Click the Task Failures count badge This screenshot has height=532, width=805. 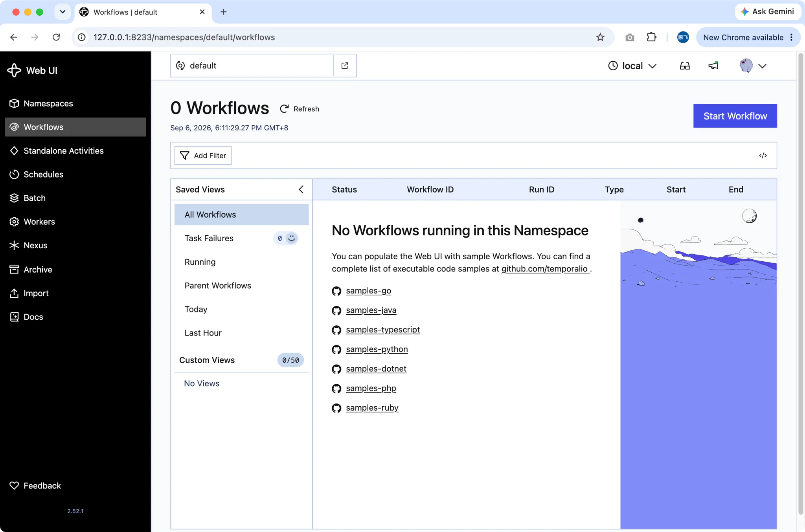[286, 238]
